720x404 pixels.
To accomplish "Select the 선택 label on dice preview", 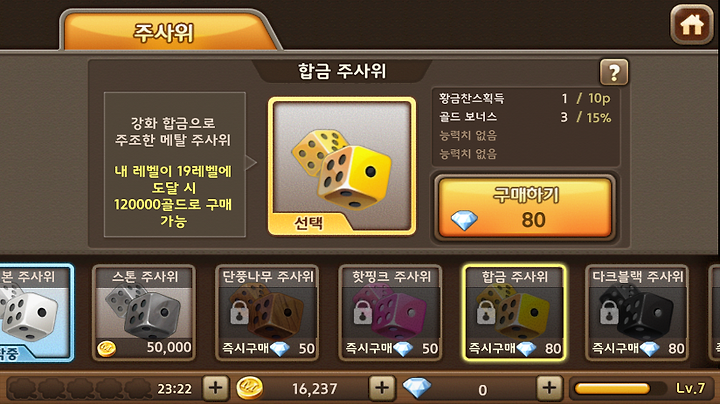I will tap(309, 223).
